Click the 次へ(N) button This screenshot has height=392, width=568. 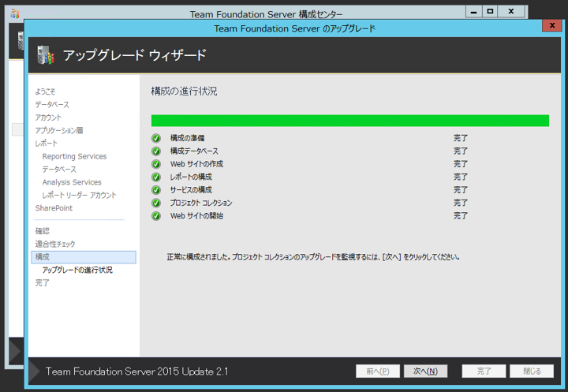[426, 371]
